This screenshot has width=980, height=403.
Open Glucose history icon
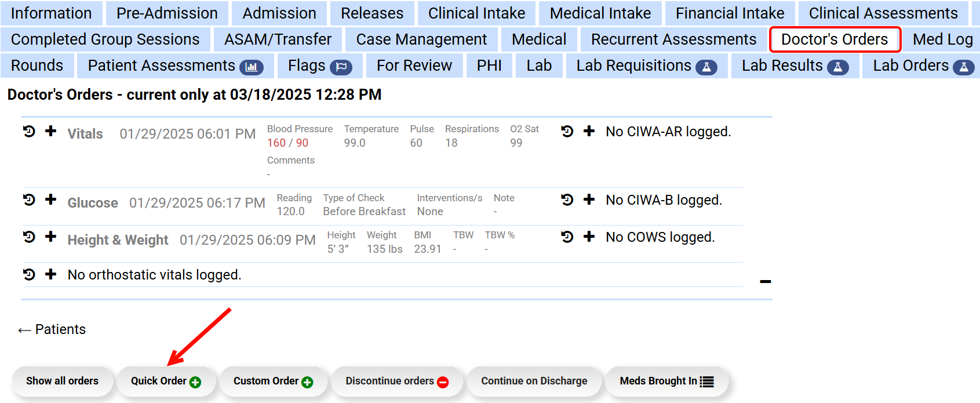click(29, 200)
